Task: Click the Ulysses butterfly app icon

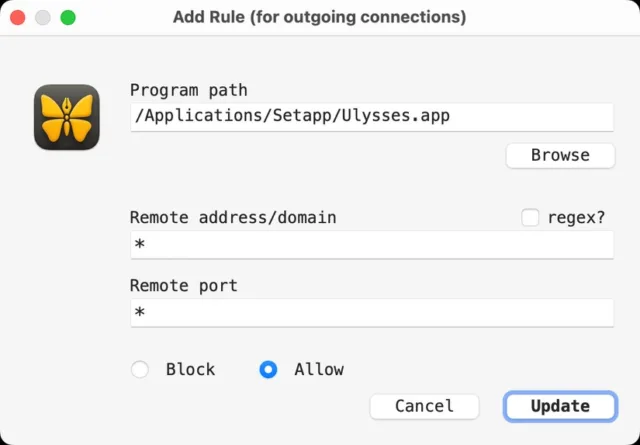Action: click(67, 117)
